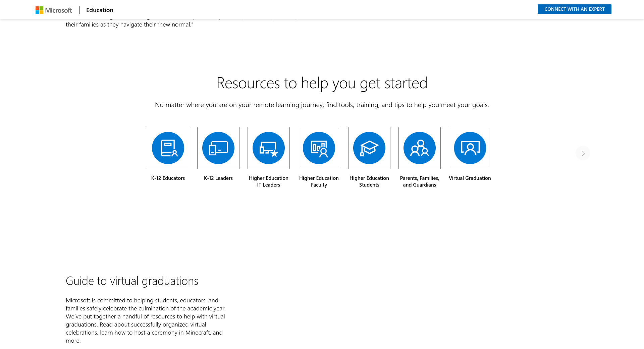Select the Higher Education IT Leaders icon
Image resolution: width=644 pixels, height=349 pixels.
coord(269,148)
